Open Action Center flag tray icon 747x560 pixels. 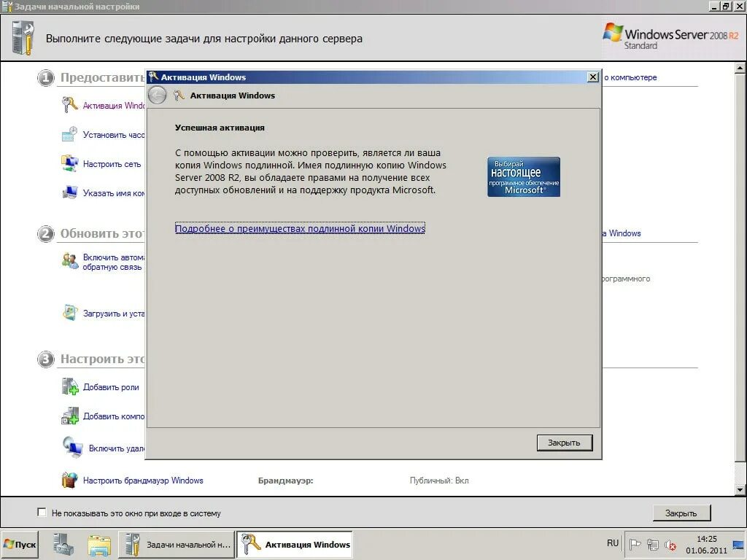click(x=635, y=544)
